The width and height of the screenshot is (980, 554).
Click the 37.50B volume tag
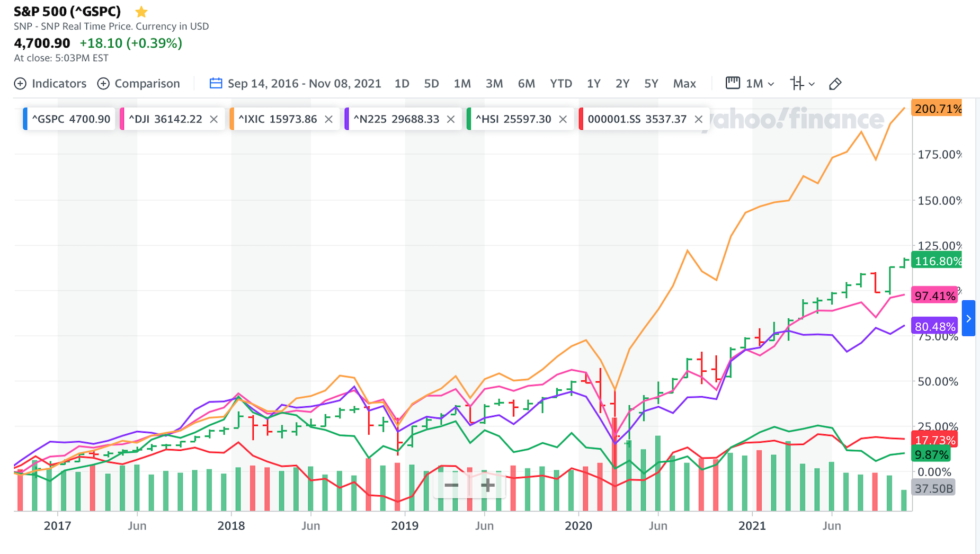[x=933, y=488]
